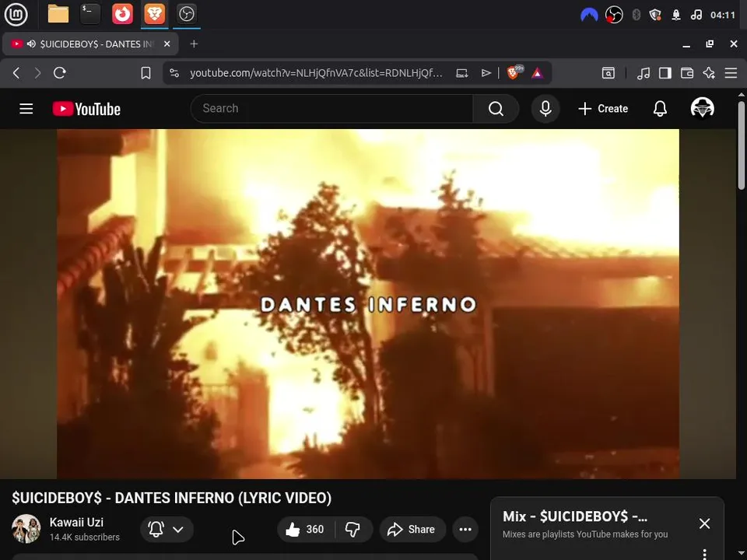
Task: Reload the YouTube page
Action: (x=60, y=73)
